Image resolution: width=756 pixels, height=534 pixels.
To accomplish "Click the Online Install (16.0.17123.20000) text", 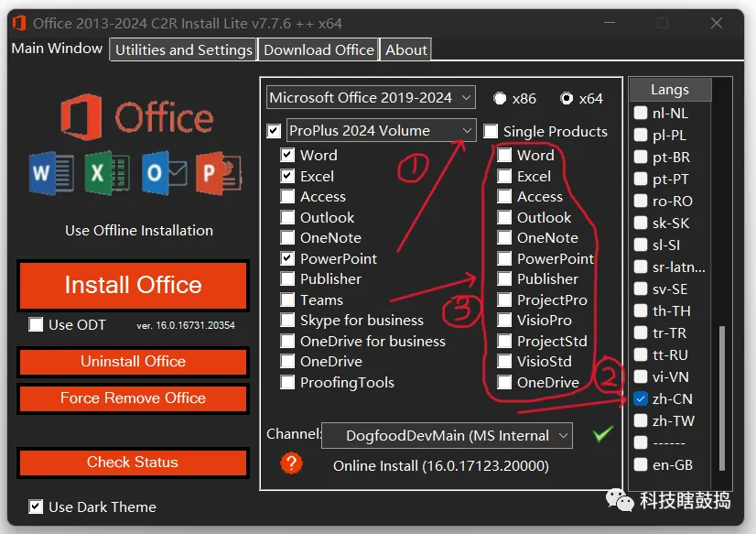I will pyautogui.click(x=440, y=466).
